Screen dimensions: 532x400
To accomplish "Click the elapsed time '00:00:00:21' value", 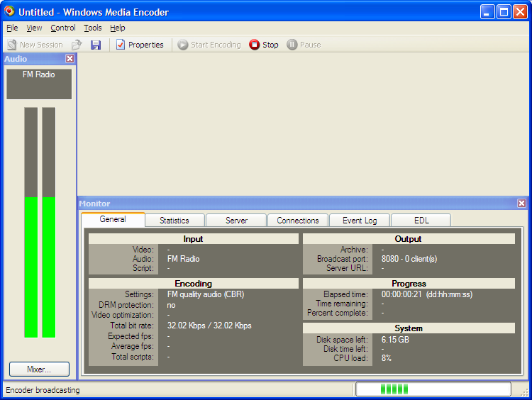I will [401, 294].
